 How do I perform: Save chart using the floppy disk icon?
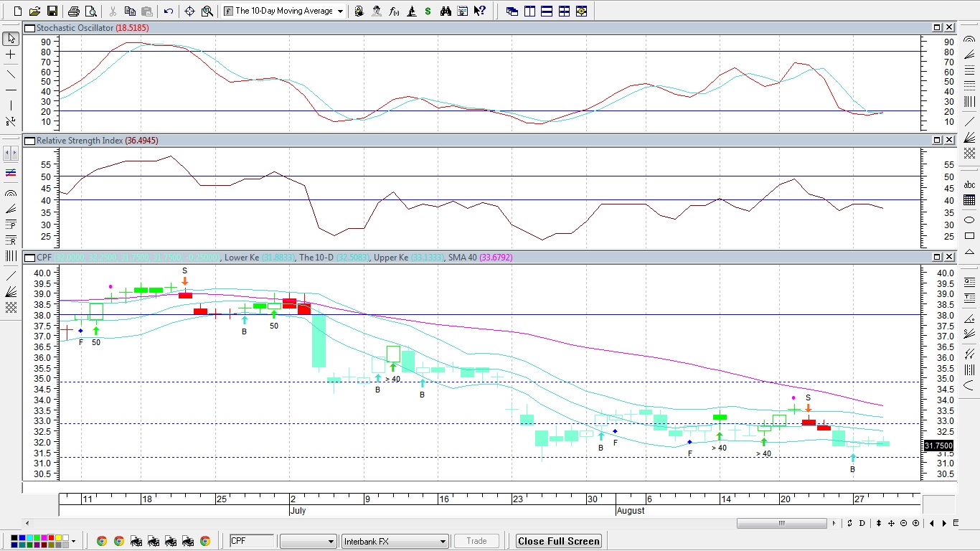[x=52, y=11]
